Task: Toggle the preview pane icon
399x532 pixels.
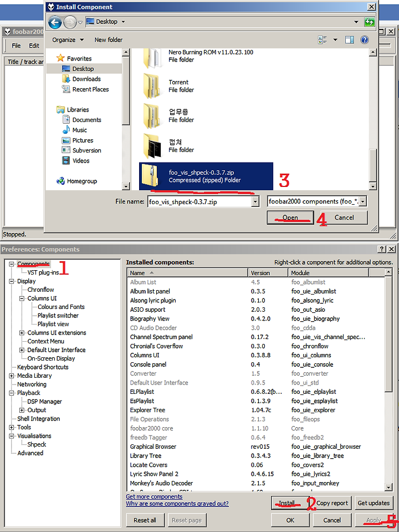Action: [x=350, y=40]
